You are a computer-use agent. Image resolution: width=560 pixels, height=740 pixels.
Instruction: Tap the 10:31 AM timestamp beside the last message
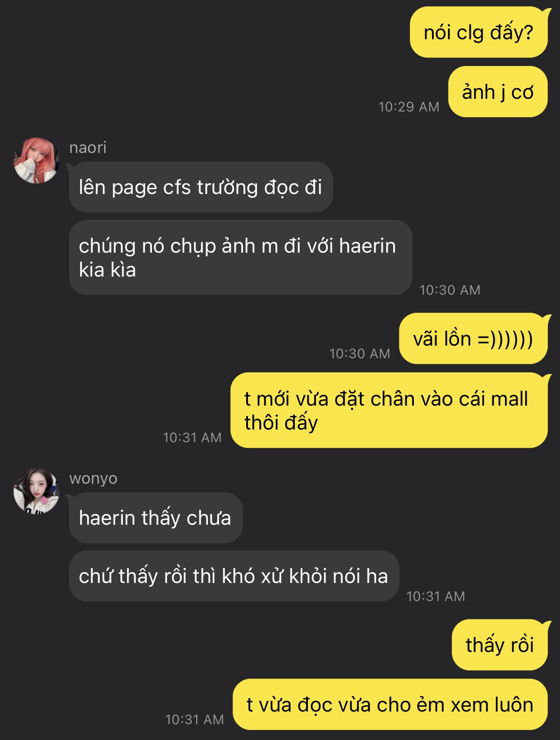point(194,720)
